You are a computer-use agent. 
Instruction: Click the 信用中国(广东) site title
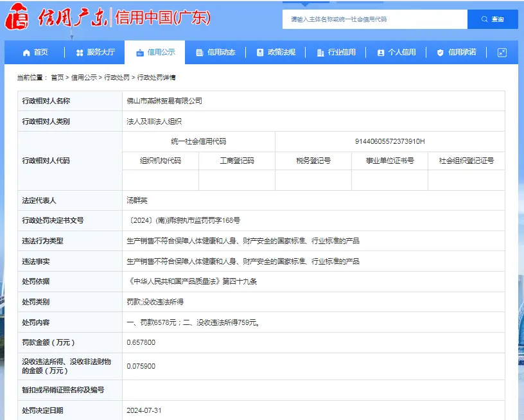pos(162,17)
